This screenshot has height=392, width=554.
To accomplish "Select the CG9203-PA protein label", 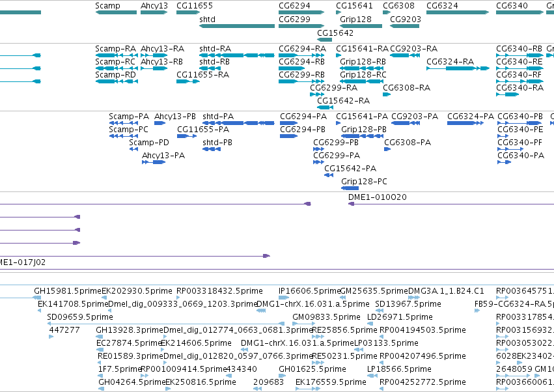I will click(415, 117).
